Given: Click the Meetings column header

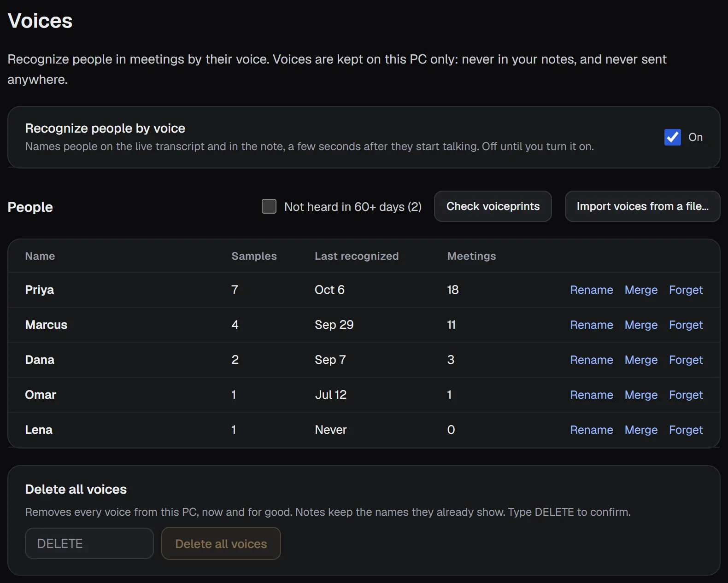Looking at the screenshot, I should [x=472, y=256].
